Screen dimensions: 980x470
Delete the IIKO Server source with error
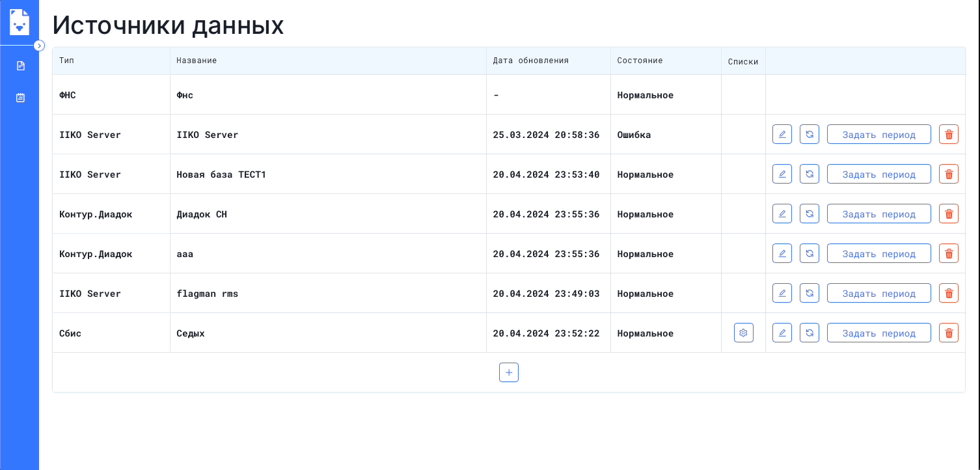[949, 135]
